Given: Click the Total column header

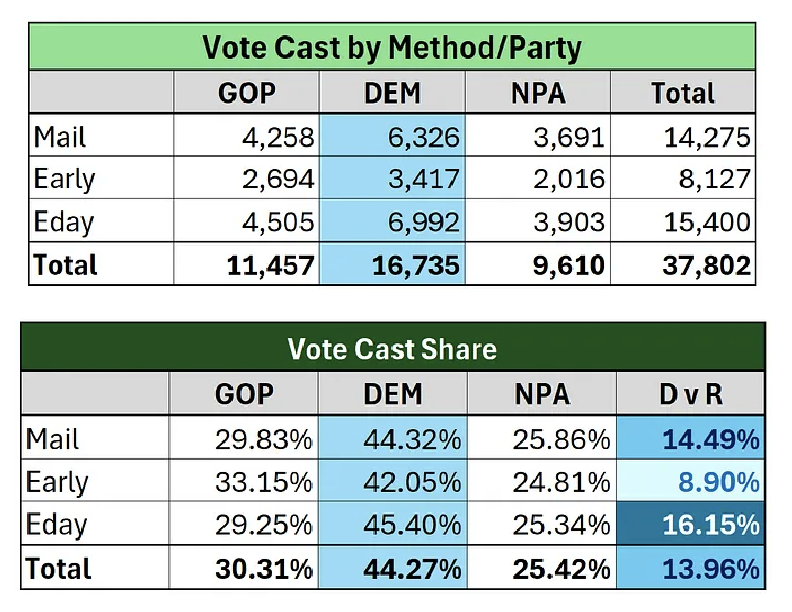Looking at the screenshot, I should [683, 94].
